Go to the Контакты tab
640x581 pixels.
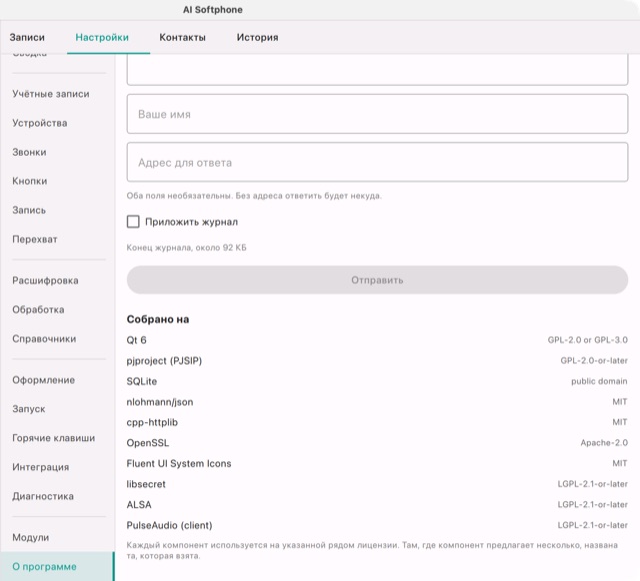182,37
